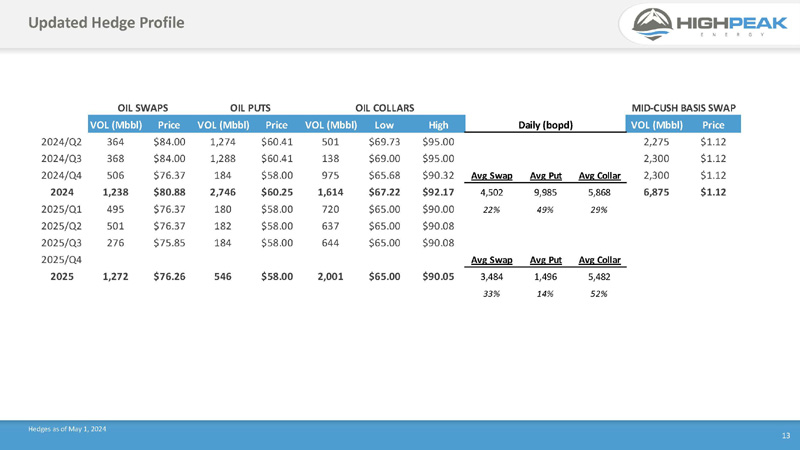
Task: Click the 52% collar percentage
Action: [x=599, y=294]
